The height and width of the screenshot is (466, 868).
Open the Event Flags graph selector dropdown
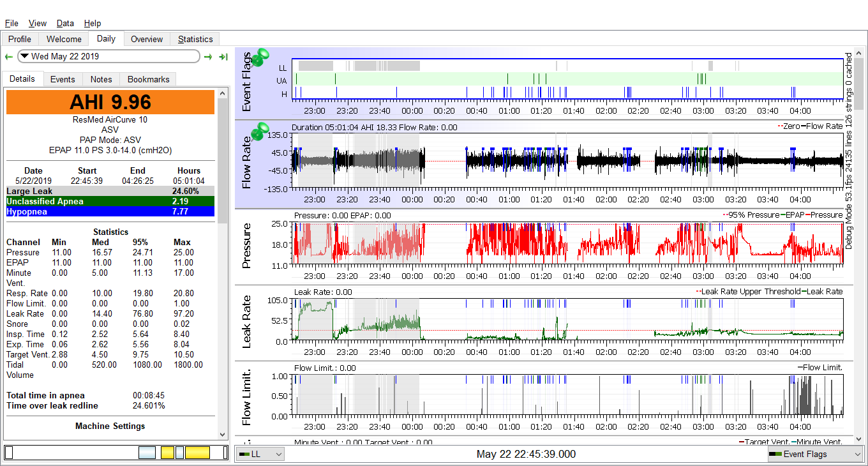pyautogui.click(x=815, y=454)
